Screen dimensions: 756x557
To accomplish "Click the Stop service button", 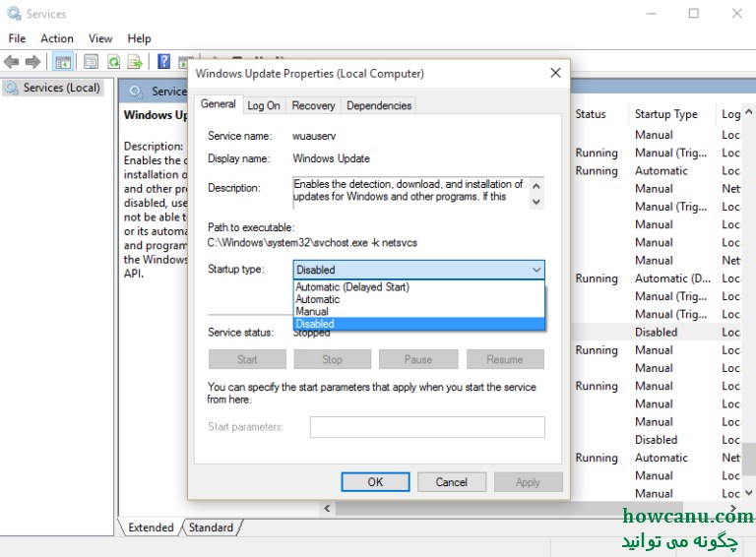I will 332,359.
